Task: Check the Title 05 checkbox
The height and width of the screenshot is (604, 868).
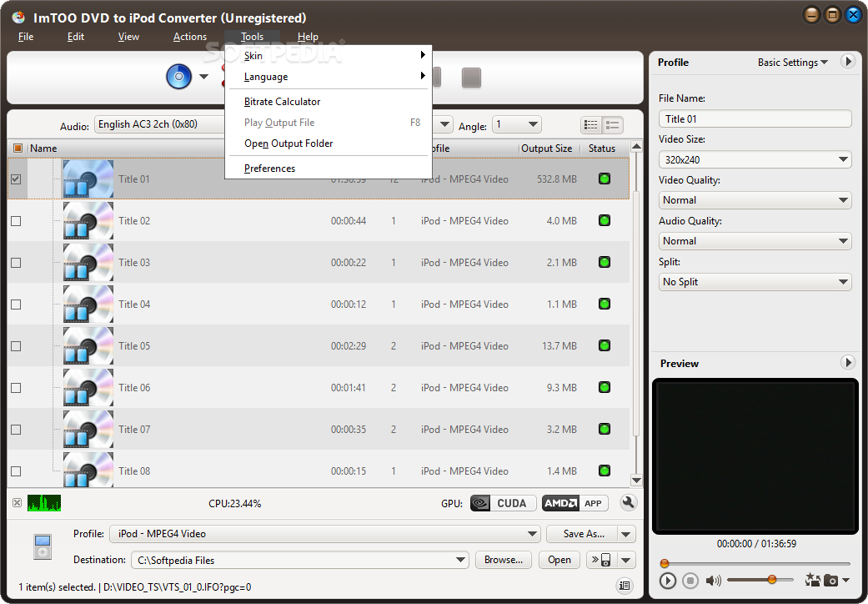Action: [16, 346]
